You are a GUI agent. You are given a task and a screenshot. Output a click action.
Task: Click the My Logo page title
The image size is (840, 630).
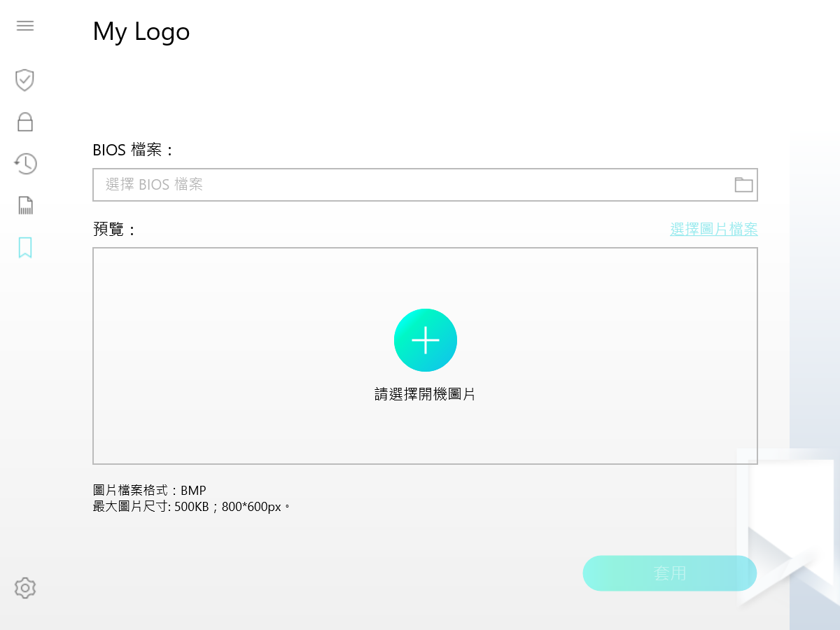(141, 31)
